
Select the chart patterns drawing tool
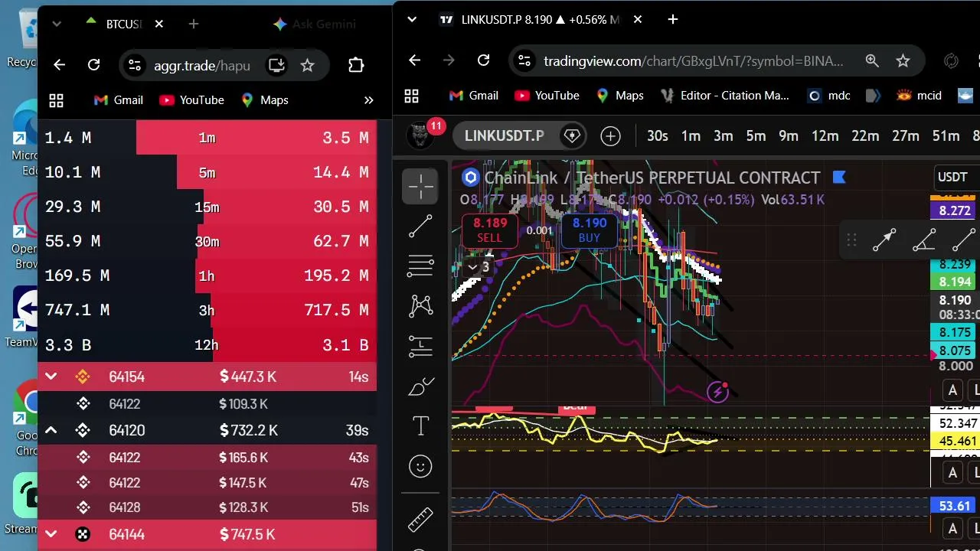[420, 305]
